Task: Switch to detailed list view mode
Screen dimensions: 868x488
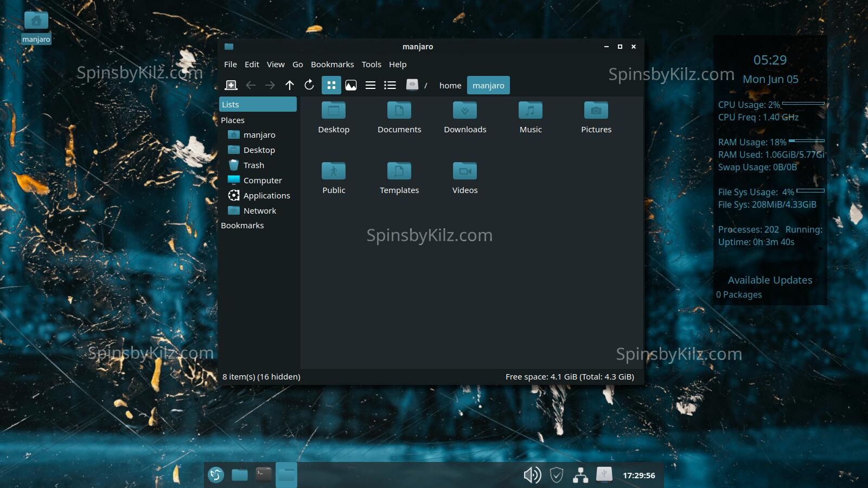Action: coord(390,85)
